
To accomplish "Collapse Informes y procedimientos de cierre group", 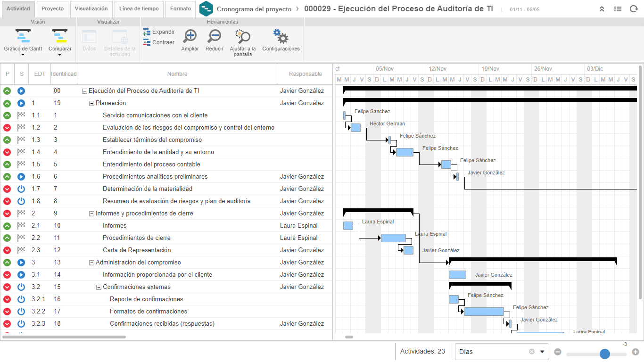I will 92,214.
